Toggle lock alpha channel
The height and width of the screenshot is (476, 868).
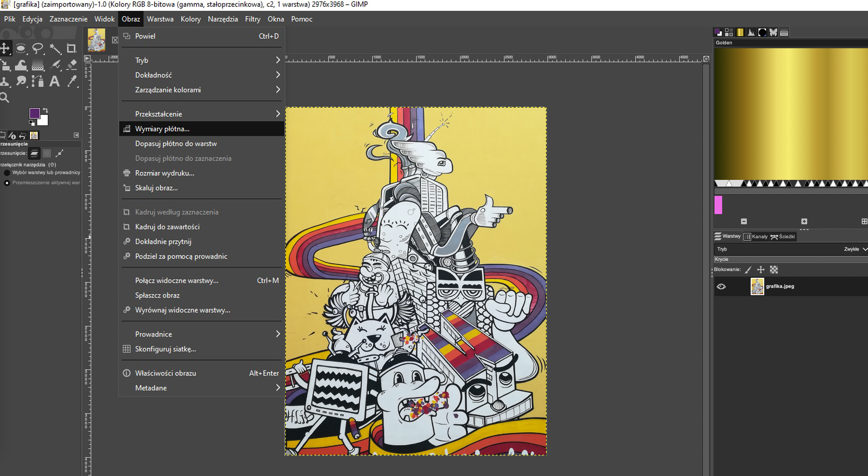[x=774, y=270]
